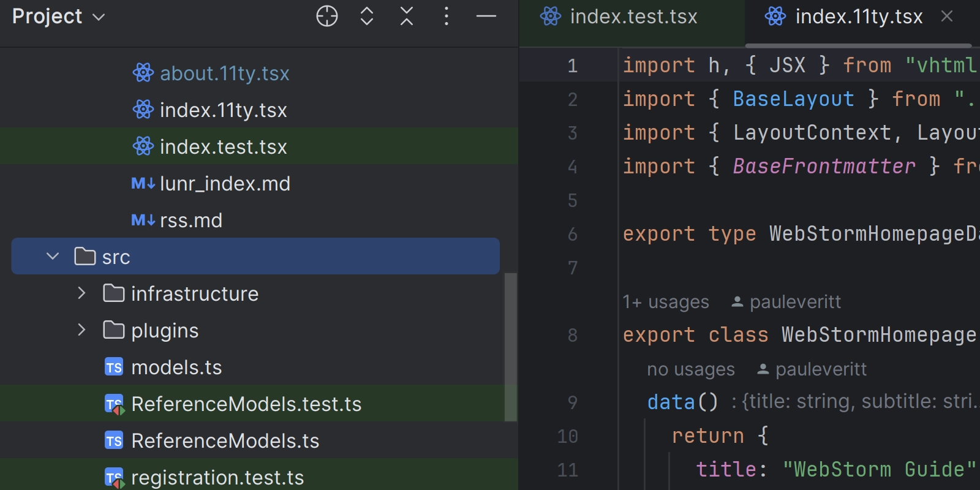Viewport: 980px width, 490px height.
Task: Open the Project panel options three-dot menu
Action: pyautogui.click(x=447, y=17)
